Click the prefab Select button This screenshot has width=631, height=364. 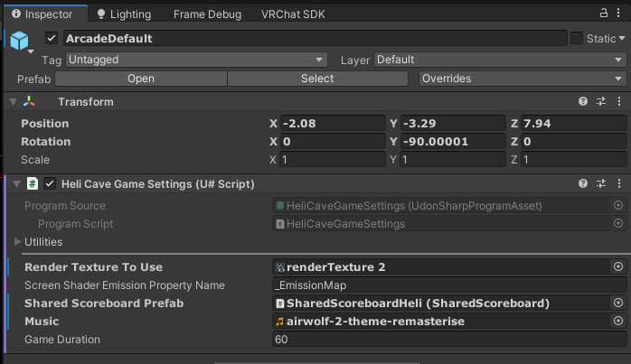coord(317,79)
